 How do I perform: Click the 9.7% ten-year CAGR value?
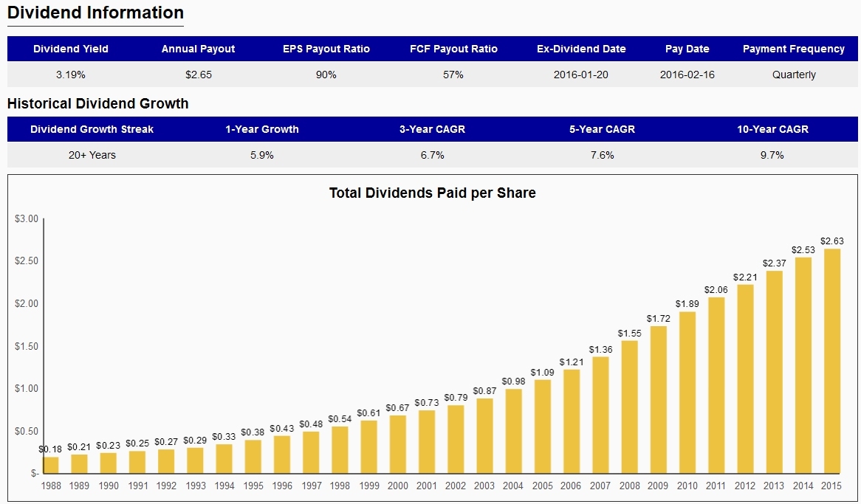[772, 156]
